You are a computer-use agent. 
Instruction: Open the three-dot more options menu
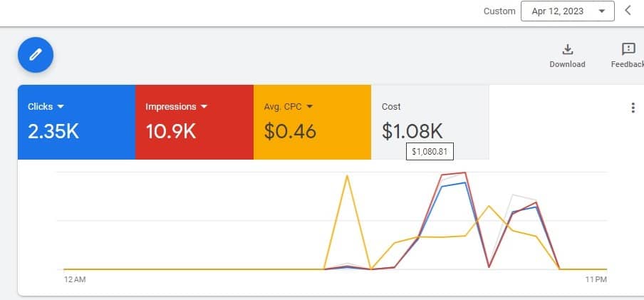(x=633, y=108)
